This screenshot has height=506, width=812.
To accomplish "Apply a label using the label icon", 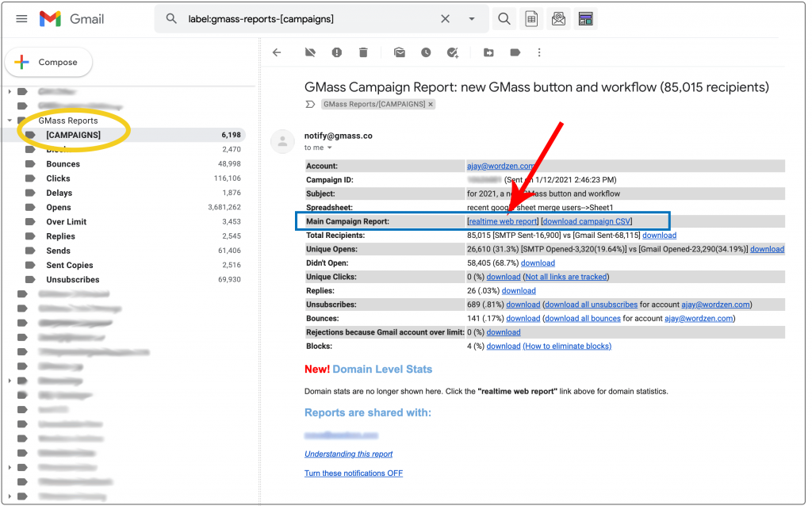I will click(515, 52).
